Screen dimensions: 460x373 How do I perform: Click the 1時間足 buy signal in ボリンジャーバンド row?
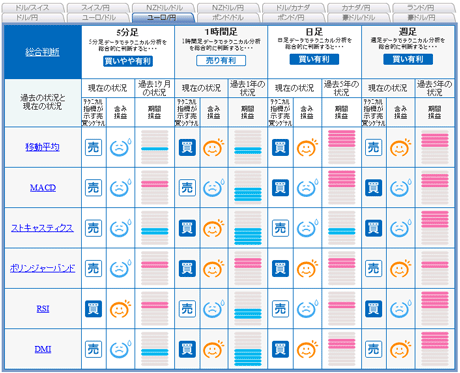tap(187, 268)
